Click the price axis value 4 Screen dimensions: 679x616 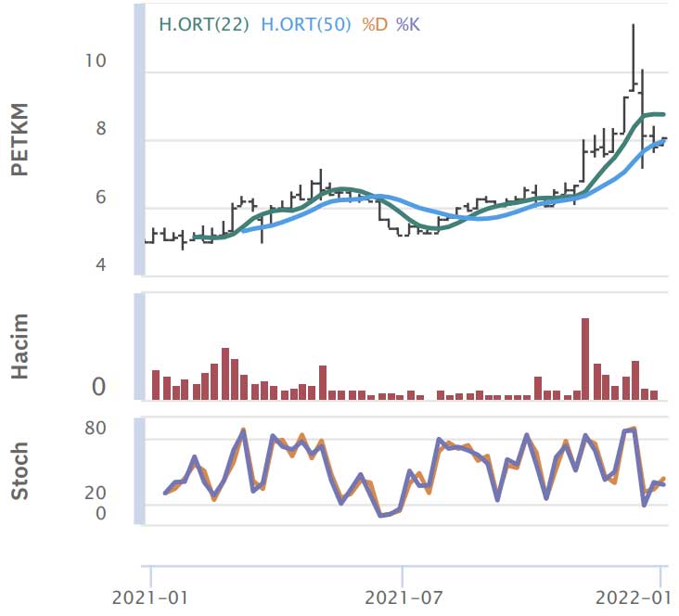point(100,264)
